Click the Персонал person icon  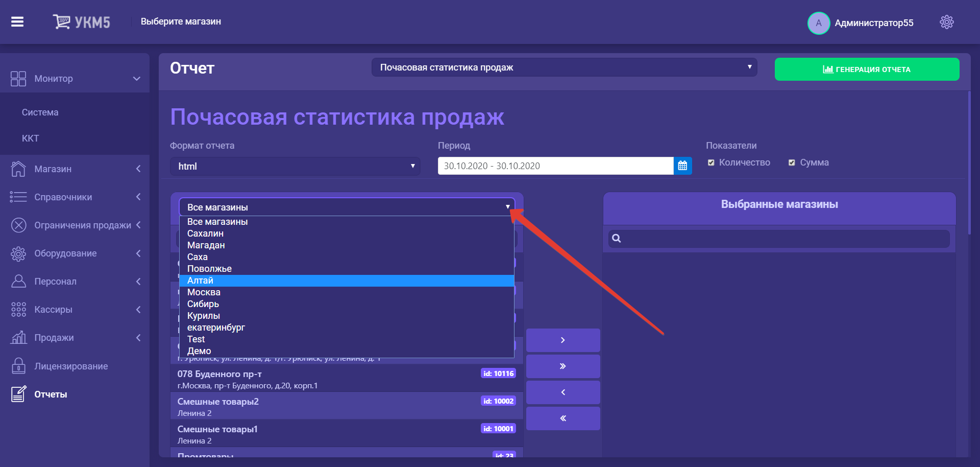pos(18,282)
